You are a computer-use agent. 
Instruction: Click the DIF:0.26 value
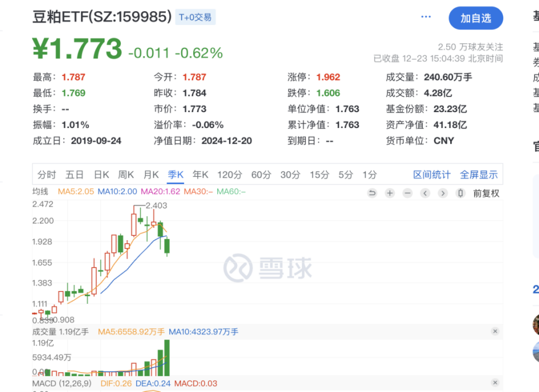[x=116, y=383]
